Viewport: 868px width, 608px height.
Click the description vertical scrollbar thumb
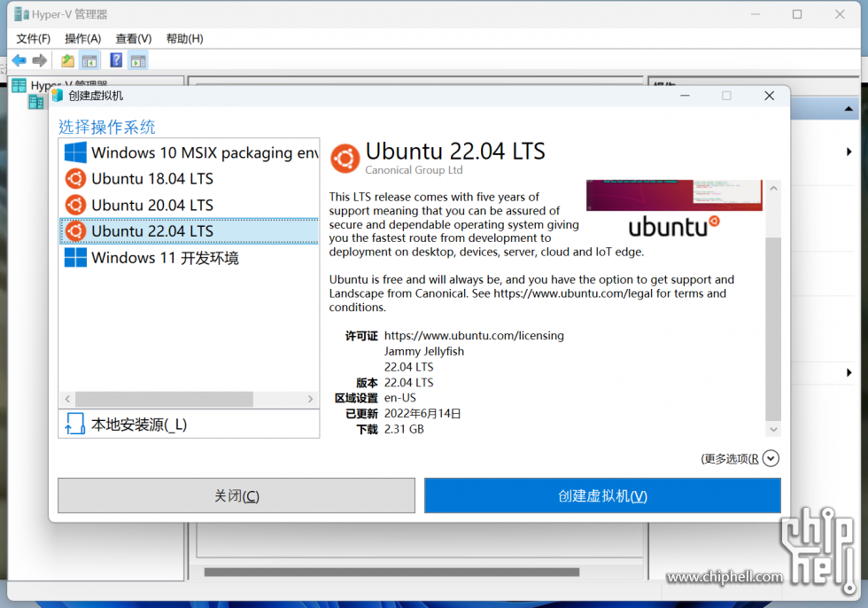pos(773,329)
